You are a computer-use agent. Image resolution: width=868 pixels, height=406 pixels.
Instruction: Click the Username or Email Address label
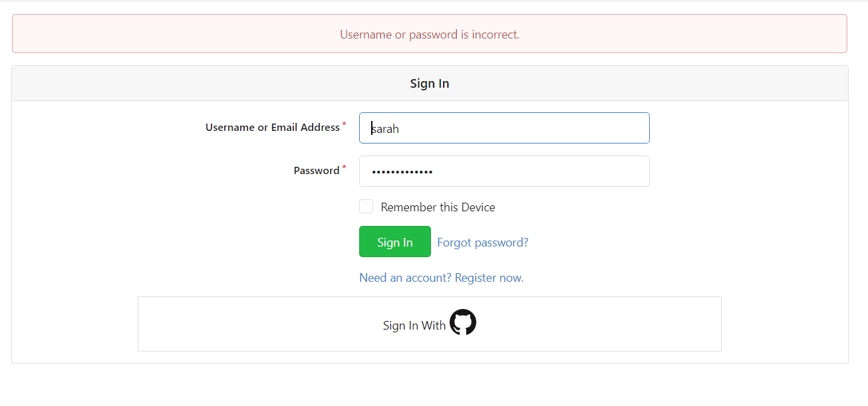coord(272,128)
